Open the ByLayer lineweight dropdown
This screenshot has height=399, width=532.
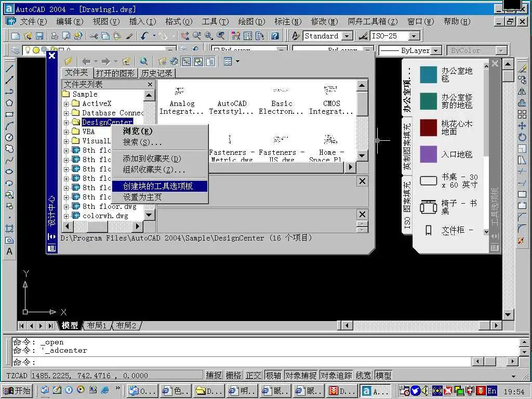(x=436, y=50)
